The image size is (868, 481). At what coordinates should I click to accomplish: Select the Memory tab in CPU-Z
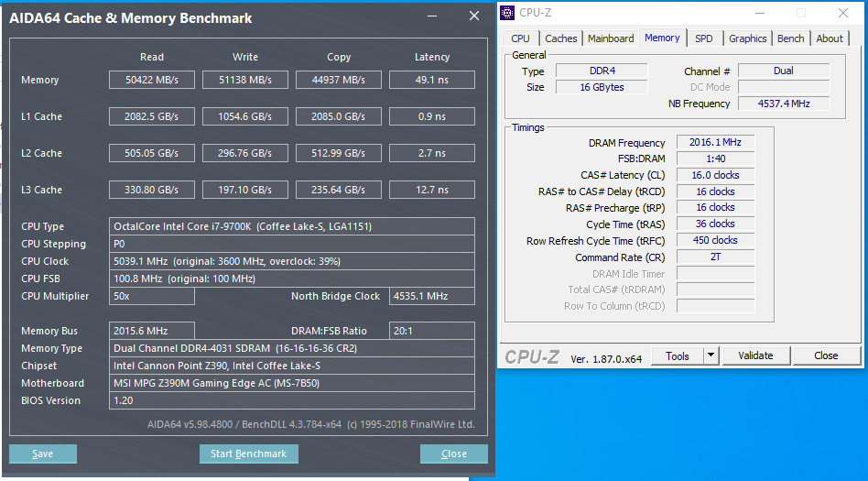pyautogui.click(x=662, y=38)
